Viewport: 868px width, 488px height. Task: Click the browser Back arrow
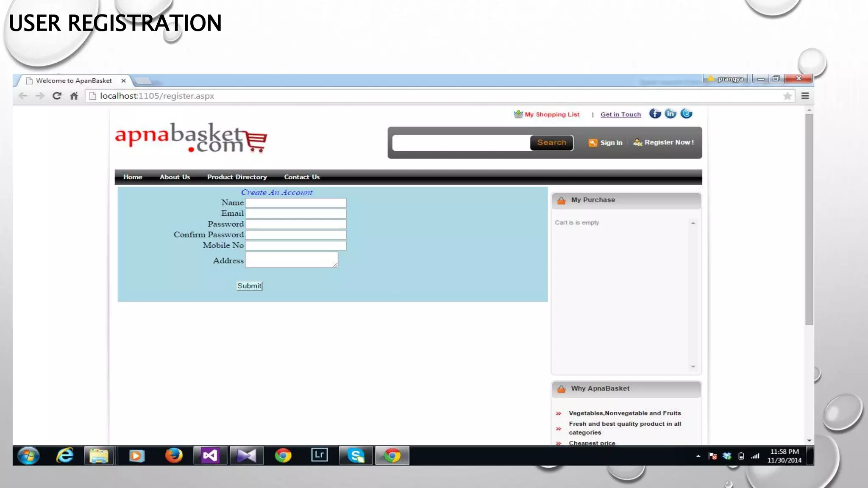23,96
